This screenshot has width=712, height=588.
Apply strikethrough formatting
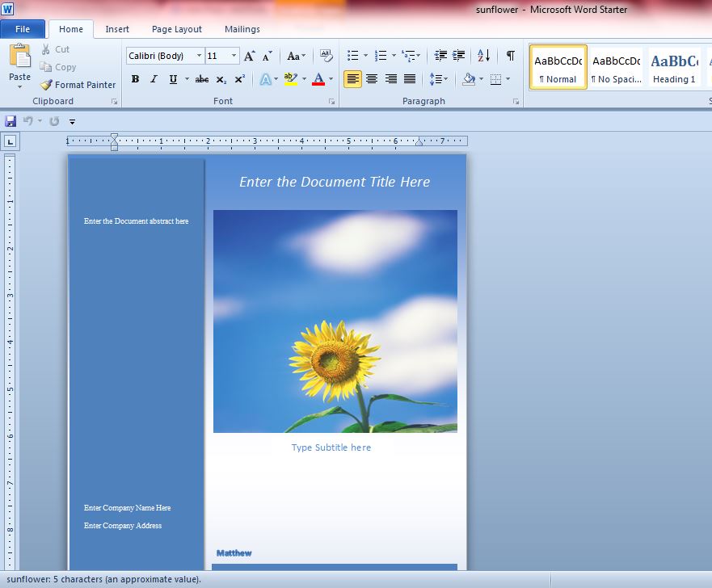(201, 79)
